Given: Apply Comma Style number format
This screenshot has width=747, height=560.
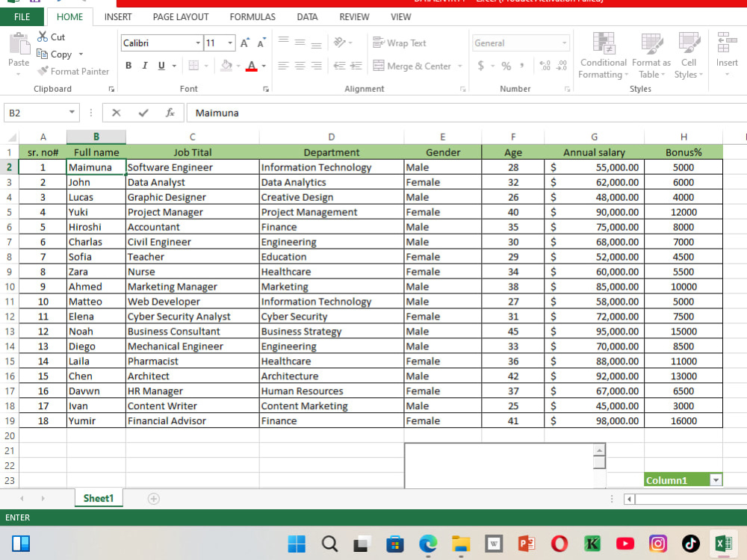Looking at the screenshot, I should 522,65.
